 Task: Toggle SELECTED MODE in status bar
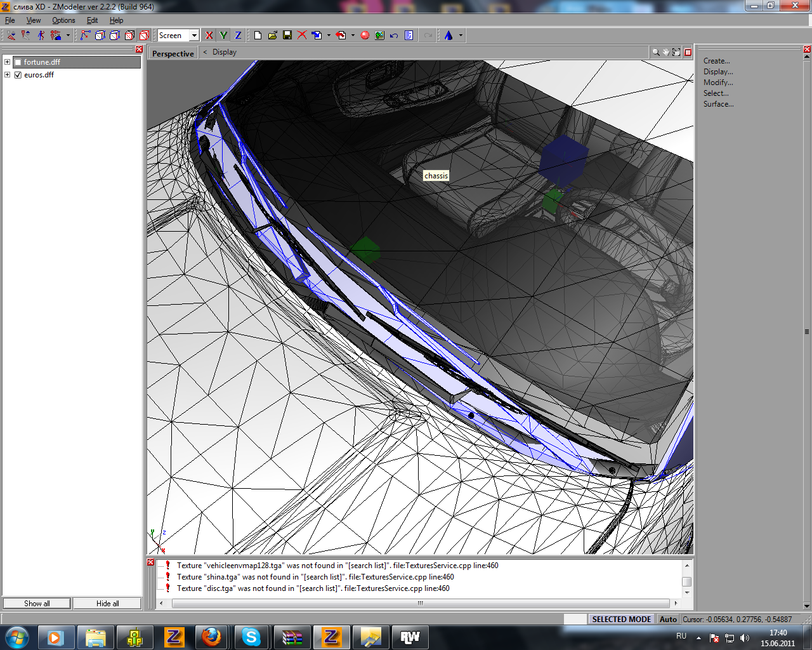[621, 619]
